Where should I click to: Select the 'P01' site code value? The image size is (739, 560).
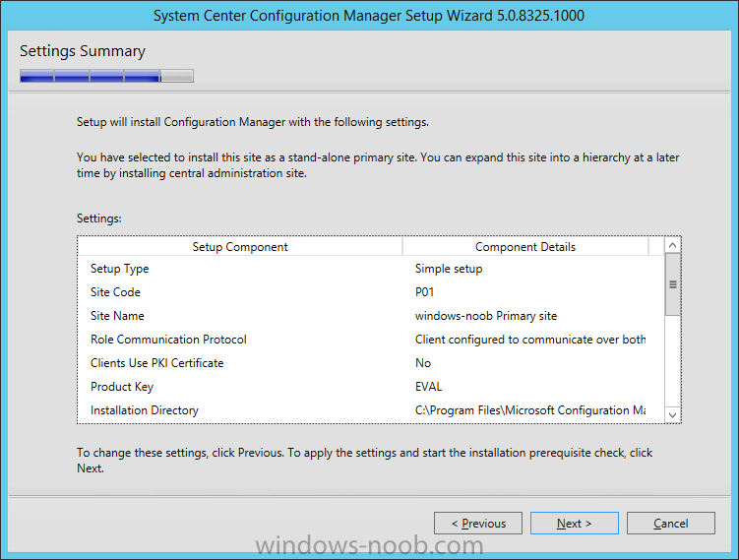[x=424, y=291]
